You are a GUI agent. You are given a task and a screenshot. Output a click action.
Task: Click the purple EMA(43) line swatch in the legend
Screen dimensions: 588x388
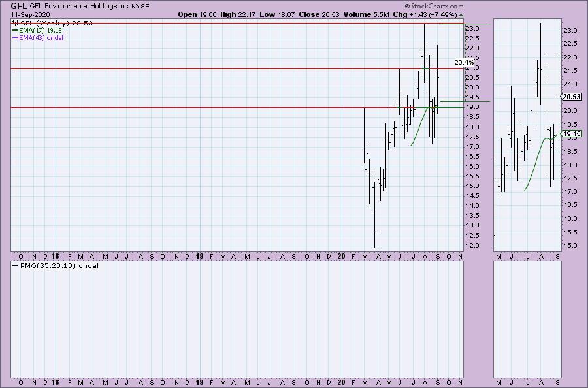[x=16, y=37]
